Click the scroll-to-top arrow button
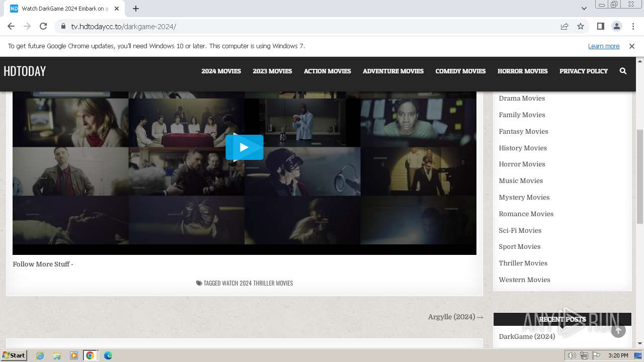Viewport: 644px width, 362px height. pyautogui.click(x=618, y=330)
